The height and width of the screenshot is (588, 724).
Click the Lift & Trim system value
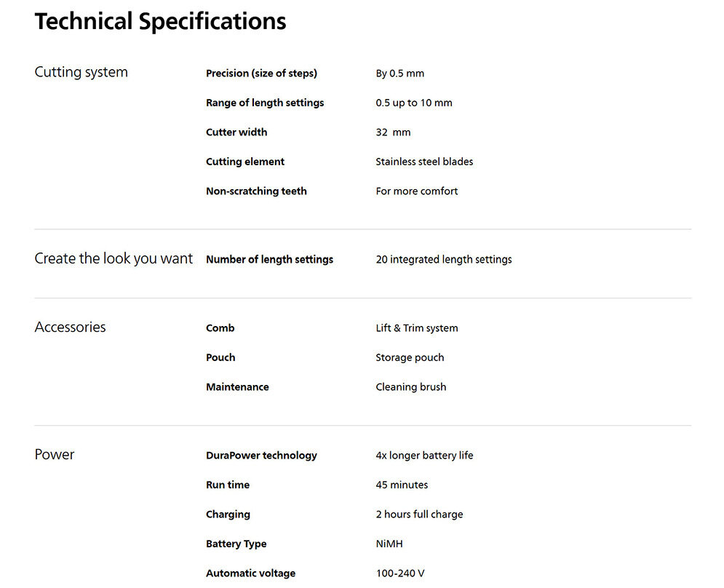point(416,328)
